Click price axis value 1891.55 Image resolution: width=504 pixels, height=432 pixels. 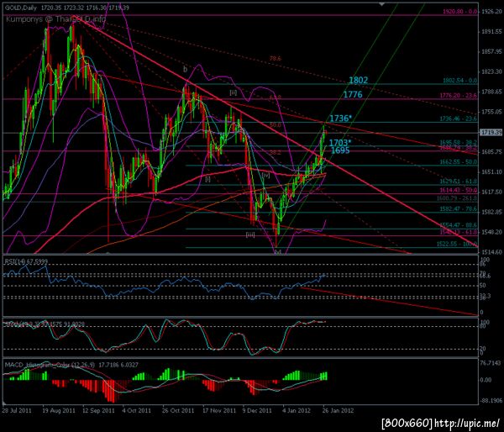491,32
